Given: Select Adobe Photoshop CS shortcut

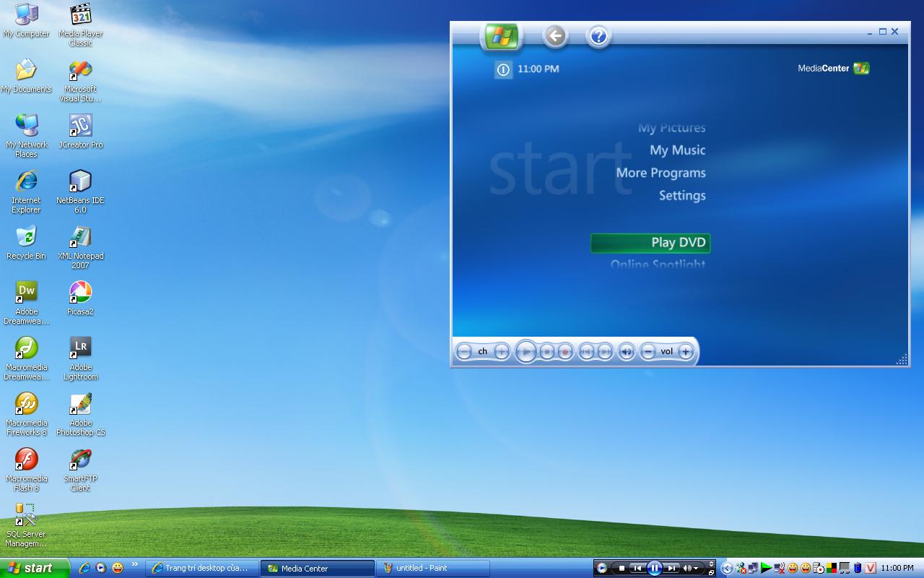Looking at the screenshot, I should (x=80, y=414).
